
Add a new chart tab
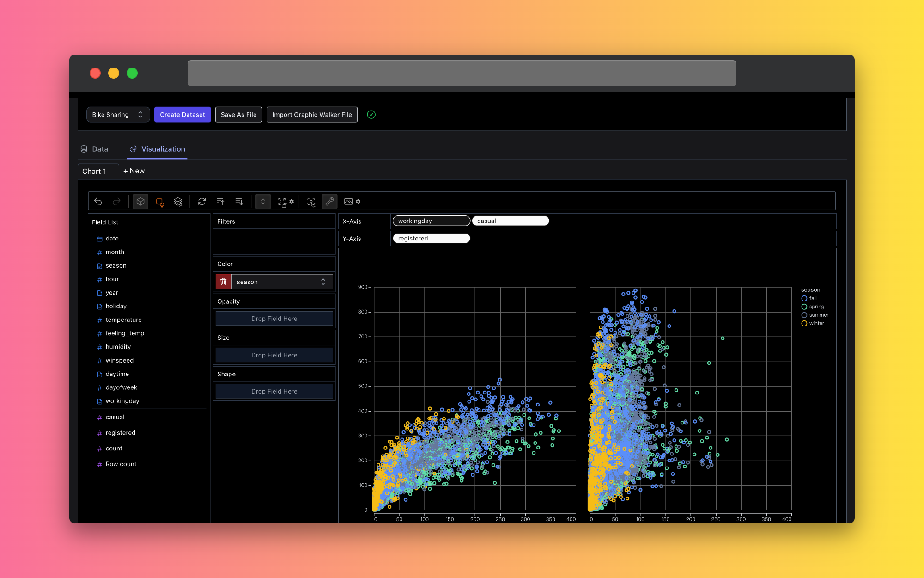pos(134,171)
